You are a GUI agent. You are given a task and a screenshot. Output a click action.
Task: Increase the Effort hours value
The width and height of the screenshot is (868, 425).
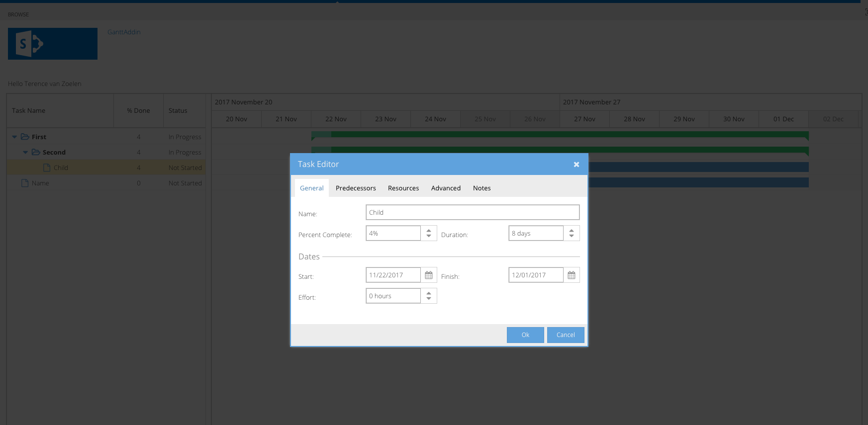[x=428, y=293]
